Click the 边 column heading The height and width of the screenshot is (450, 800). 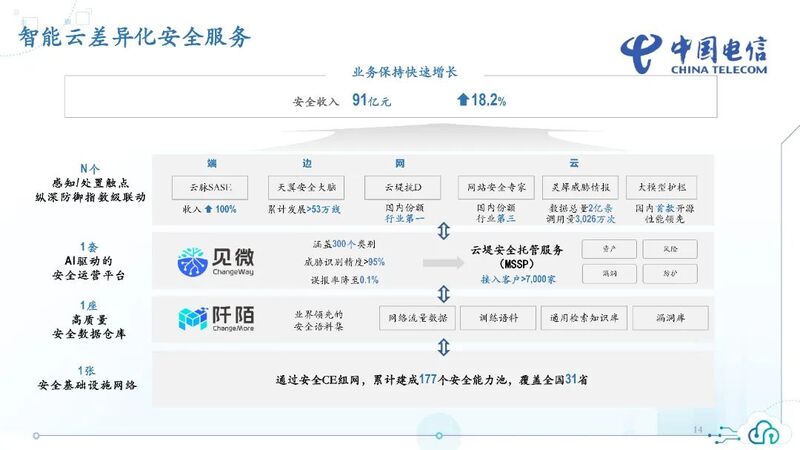pyautogui.click(x=307, y=163)
